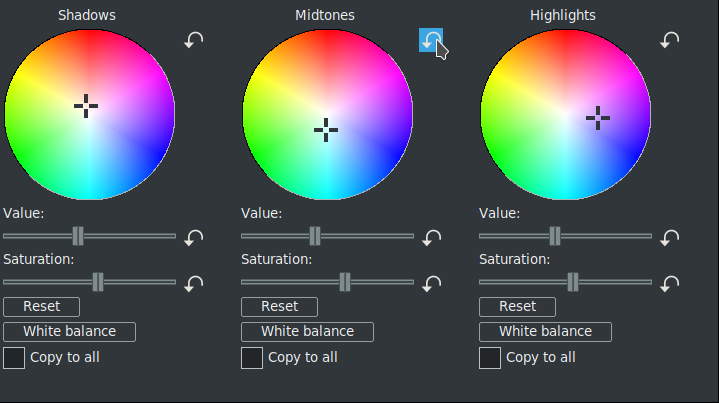719x403 pixels.
Task: Click White balance under Midtones
Action: [x=307, y=332]
